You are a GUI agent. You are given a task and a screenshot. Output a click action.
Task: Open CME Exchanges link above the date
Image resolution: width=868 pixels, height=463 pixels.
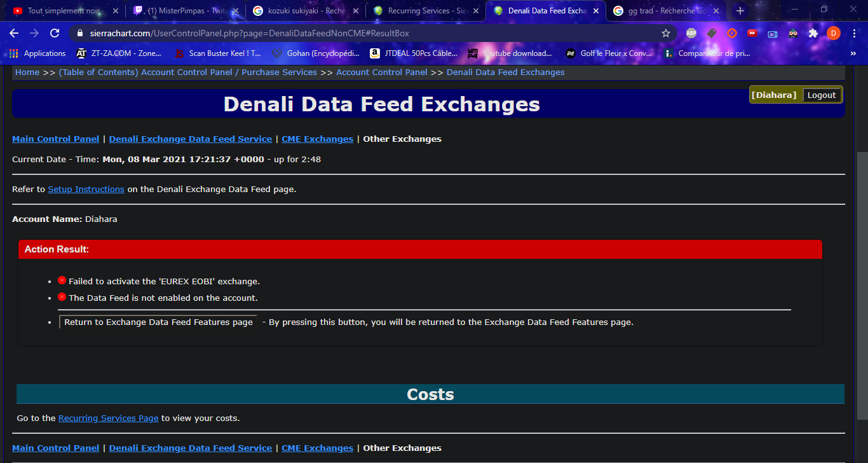point(318,139)
